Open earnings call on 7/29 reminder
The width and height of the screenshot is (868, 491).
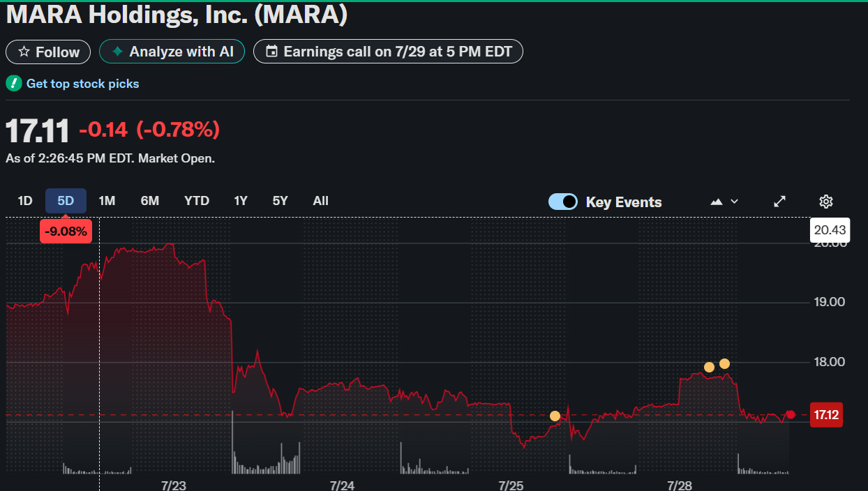click(x=388, y=52)
